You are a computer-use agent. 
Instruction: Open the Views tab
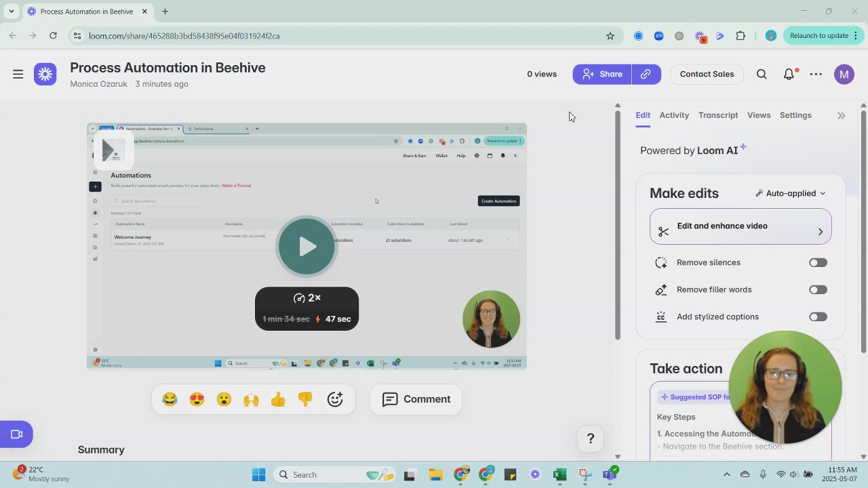tap(759, 115)
